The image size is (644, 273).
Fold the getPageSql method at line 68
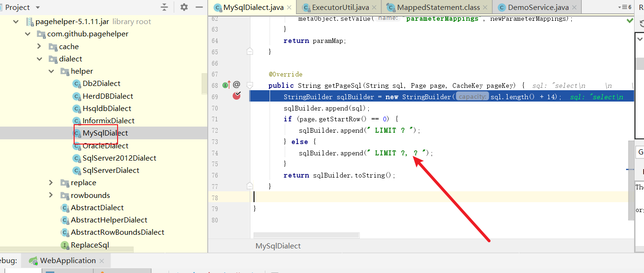click(250, 85)
